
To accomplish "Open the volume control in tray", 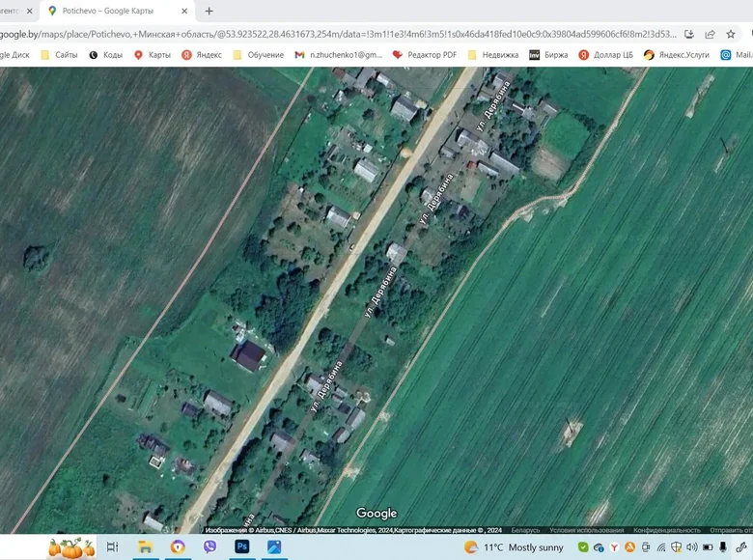I will pos(692,547).
